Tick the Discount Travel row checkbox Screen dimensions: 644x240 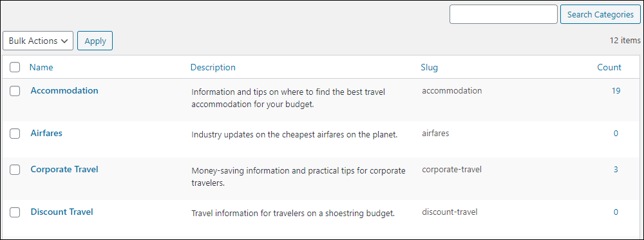15,212
